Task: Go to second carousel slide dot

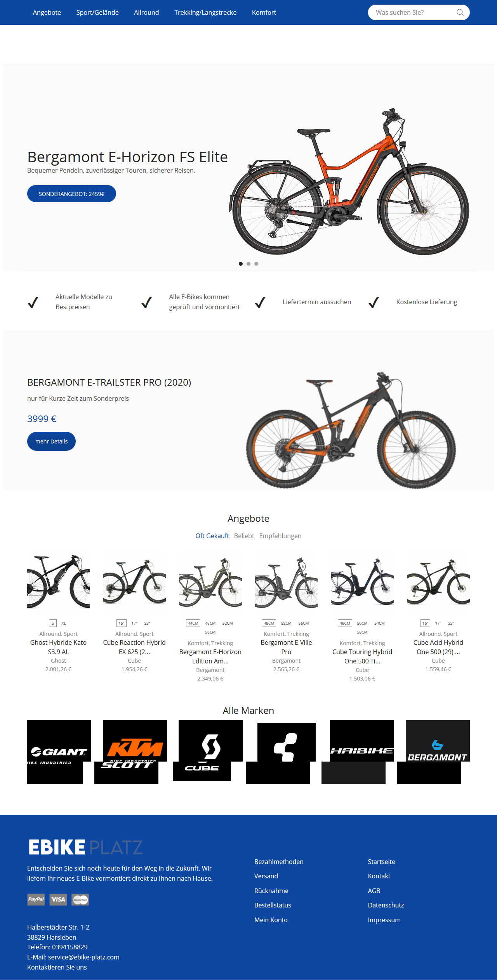Action: point(248,264)
